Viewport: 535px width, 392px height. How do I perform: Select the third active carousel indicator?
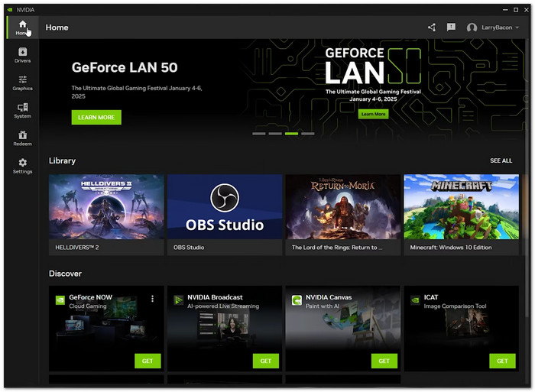coord(291,134)
